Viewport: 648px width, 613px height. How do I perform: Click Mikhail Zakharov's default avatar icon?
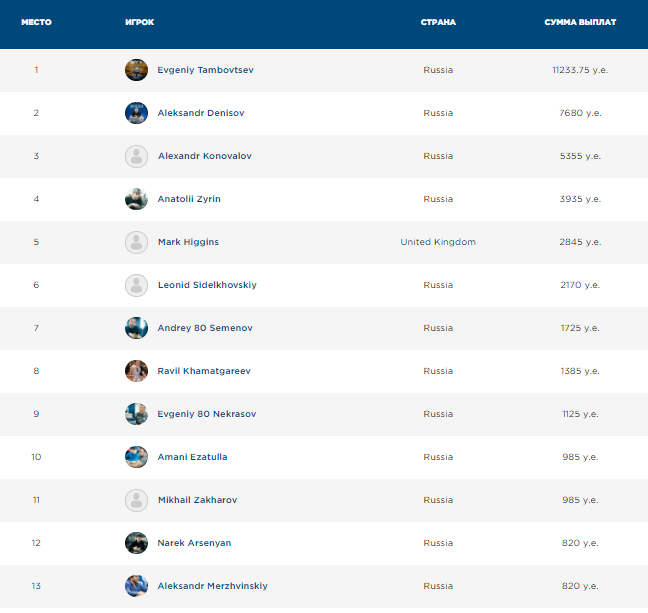pos(136,500)
